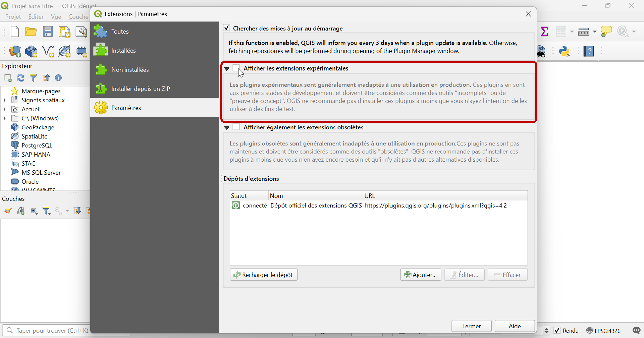Click the New SpatiaLite layer icon
644x338 pixels.
(x=65, y=51)
